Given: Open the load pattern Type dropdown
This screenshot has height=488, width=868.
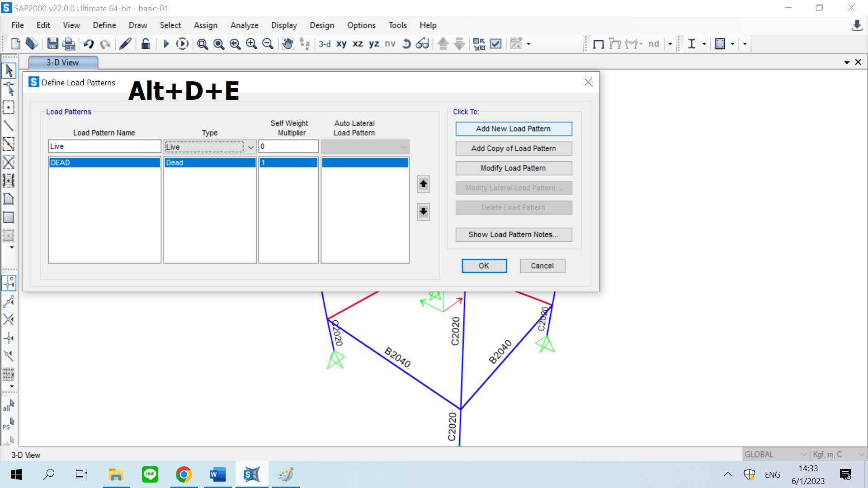Looking at the screenshot, I should (250, 147).
